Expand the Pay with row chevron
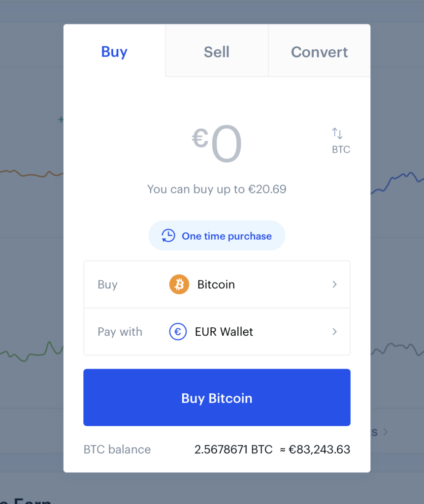Image resolution: width=424 pixels, height=504 pixels. pos(334,332)
